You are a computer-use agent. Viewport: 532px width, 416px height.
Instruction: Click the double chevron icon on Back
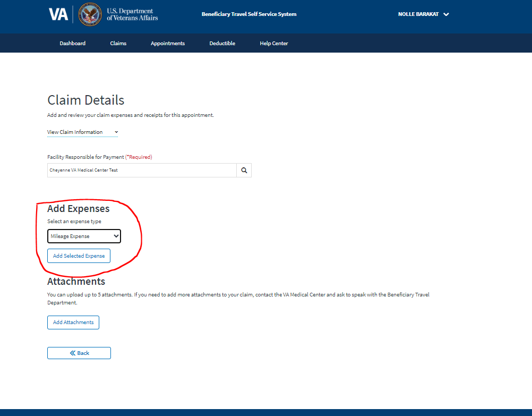(73, 353)
